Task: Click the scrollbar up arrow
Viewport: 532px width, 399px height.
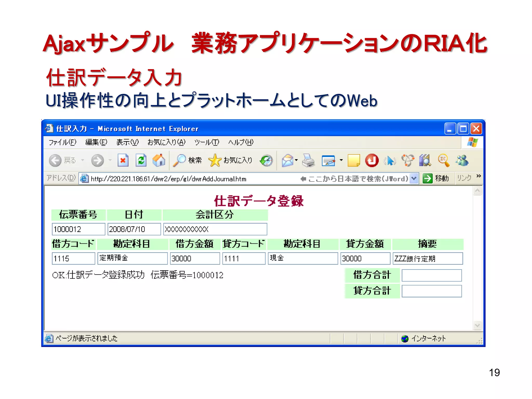Action: pos(477,191)
